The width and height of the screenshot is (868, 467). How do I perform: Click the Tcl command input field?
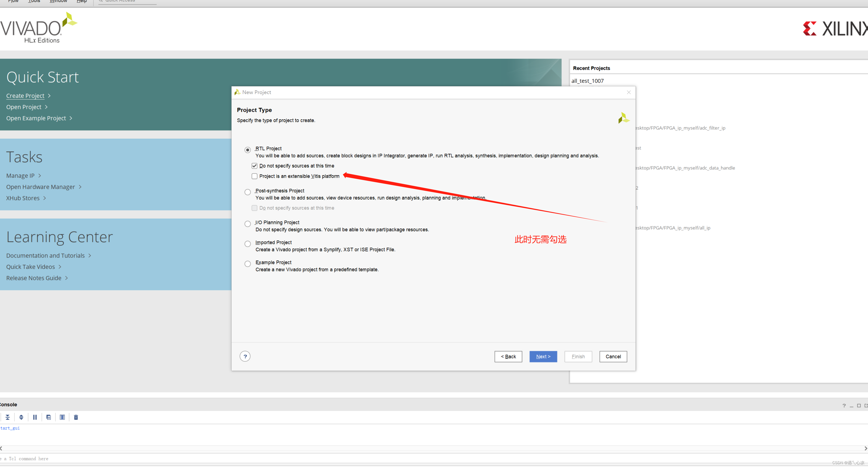[x=434, y=459]
